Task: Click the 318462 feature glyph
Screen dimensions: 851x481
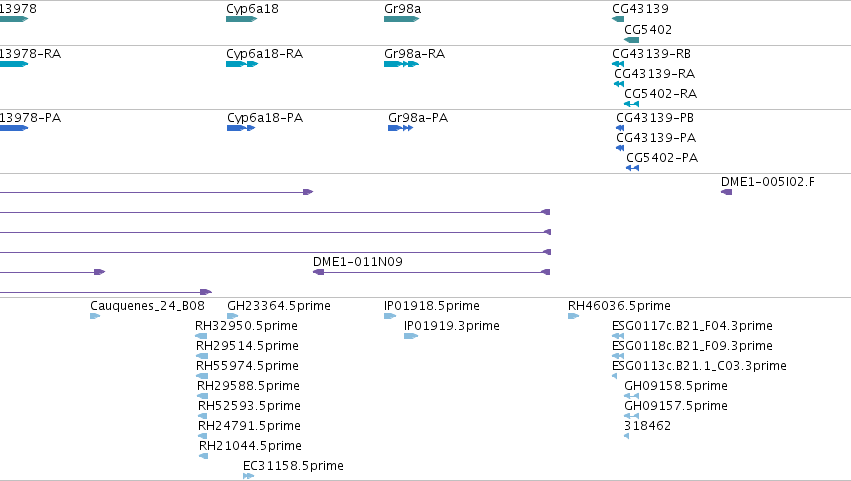Action: click(627, 436)
